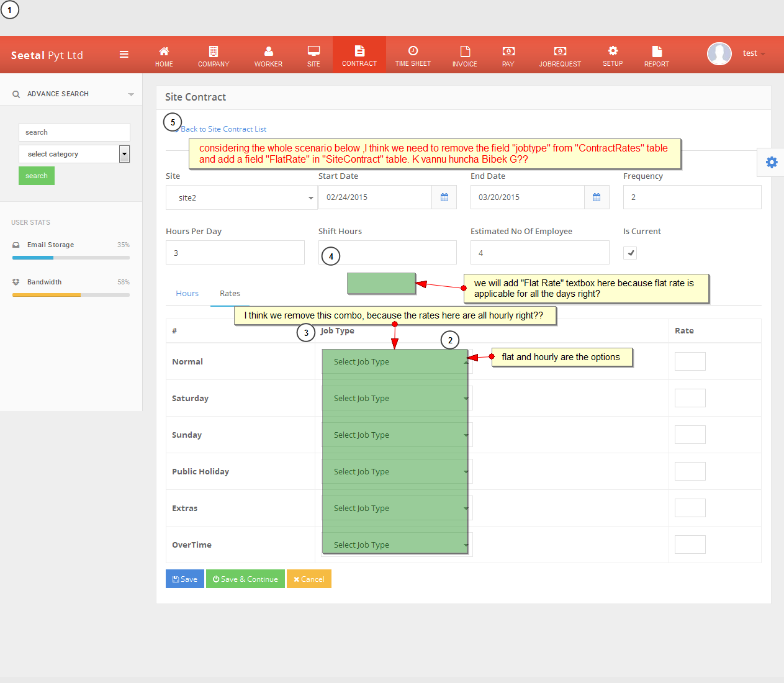Screen dimensions: 784x683
Task: Open the Report file icon
Action: [x=657, y=52]
